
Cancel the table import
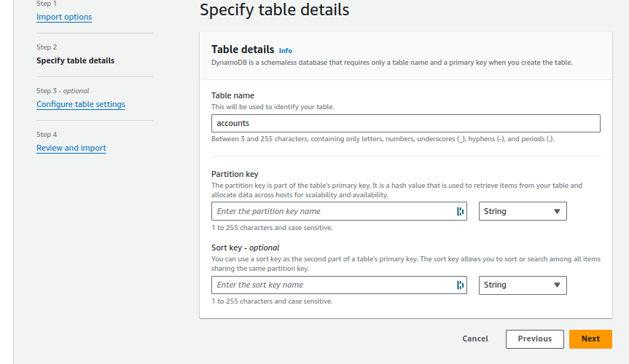point(475,339)
